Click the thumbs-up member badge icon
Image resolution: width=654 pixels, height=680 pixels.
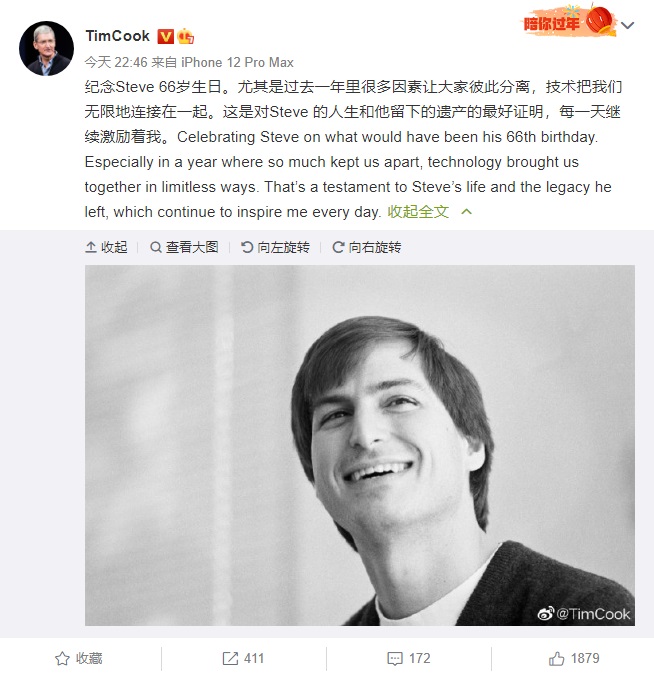coord(186,36)
